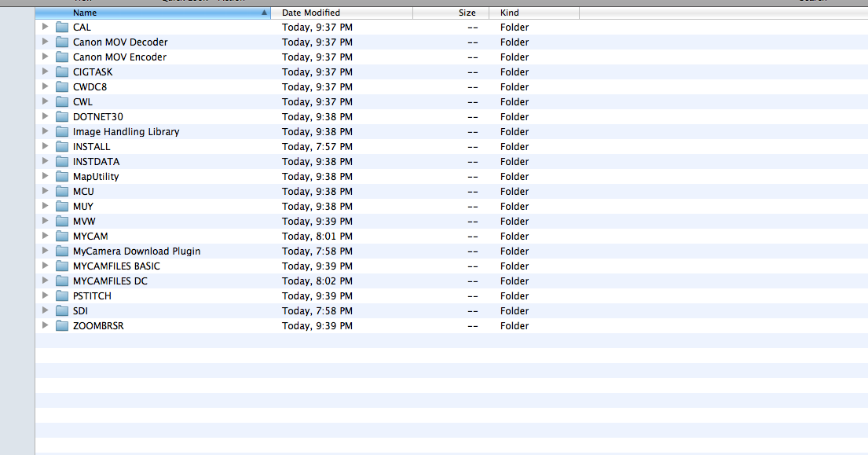Click the Canon MOV Encoder folder icon

(62, 57)
